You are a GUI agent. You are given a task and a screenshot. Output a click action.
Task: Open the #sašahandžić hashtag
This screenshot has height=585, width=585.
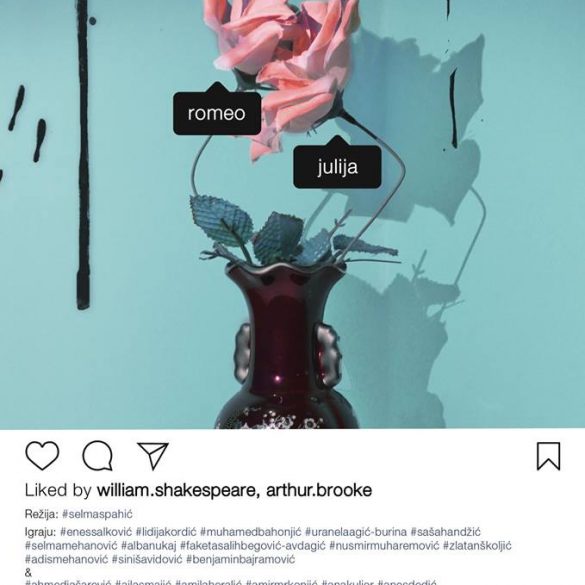446,532
